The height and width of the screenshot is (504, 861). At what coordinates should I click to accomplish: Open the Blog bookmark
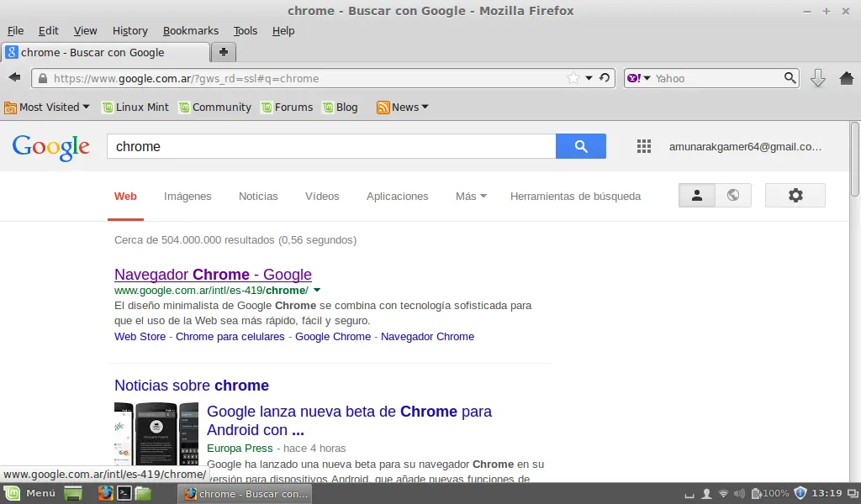tap(341, 107)
